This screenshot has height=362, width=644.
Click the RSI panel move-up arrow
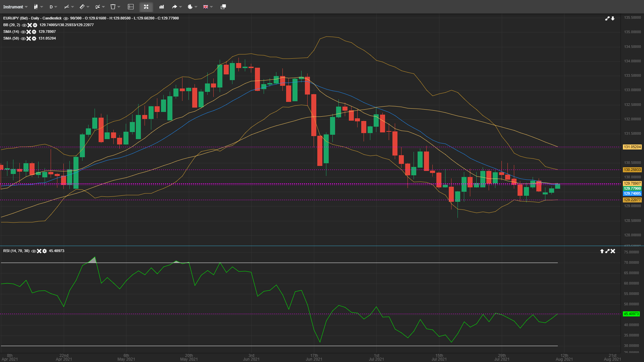pyautogui.click(x=602, y=251)
